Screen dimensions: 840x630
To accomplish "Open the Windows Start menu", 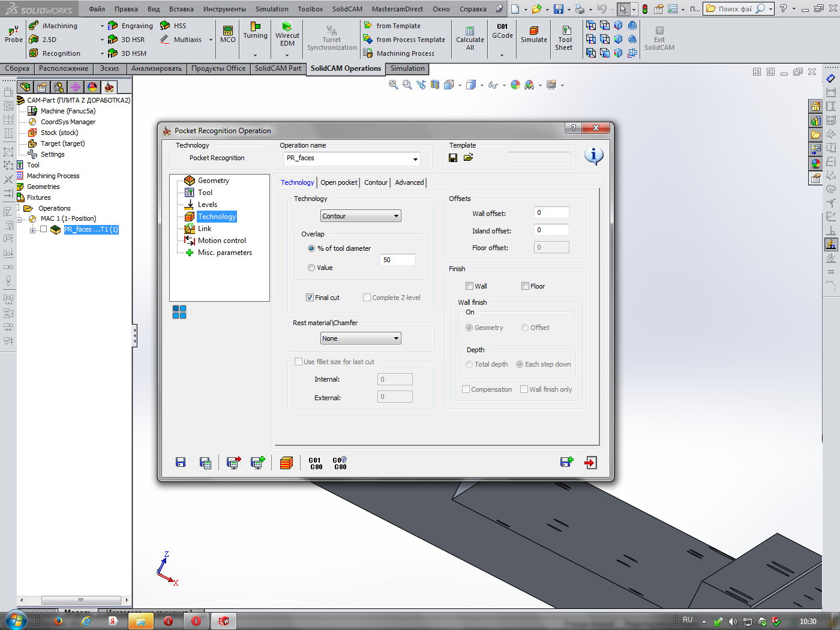I will (16, 621).
